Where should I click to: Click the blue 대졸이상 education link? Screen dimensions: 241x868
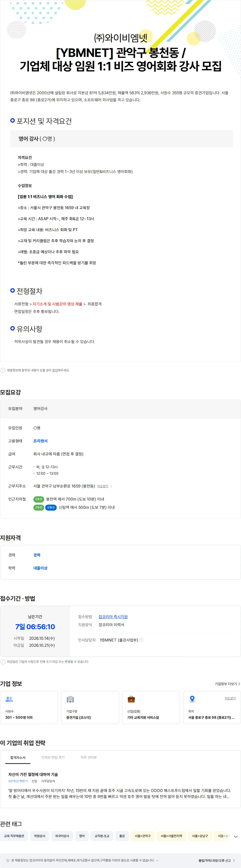tap(40, 568)
